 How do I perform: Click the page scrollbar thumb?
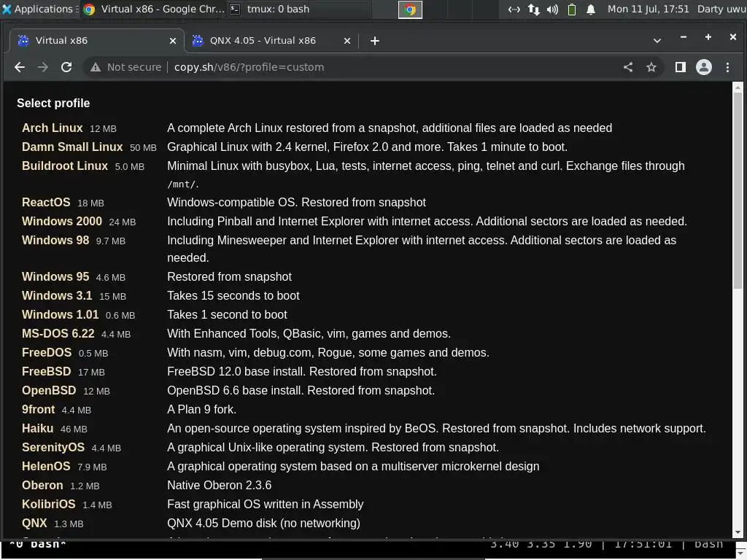[x=738, y=192]
